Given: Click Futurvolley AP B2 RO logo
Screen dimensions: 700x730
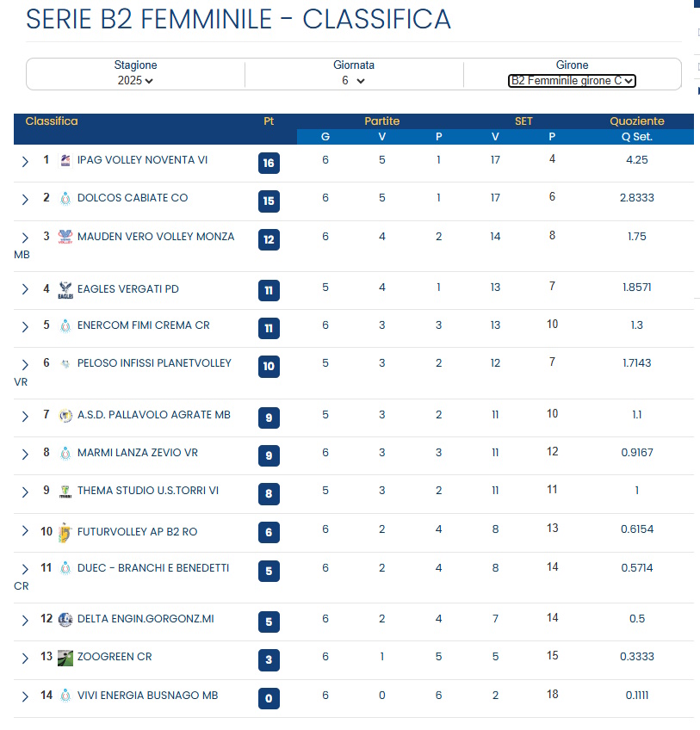Looking at the screenshot, I should pos(65,533).
